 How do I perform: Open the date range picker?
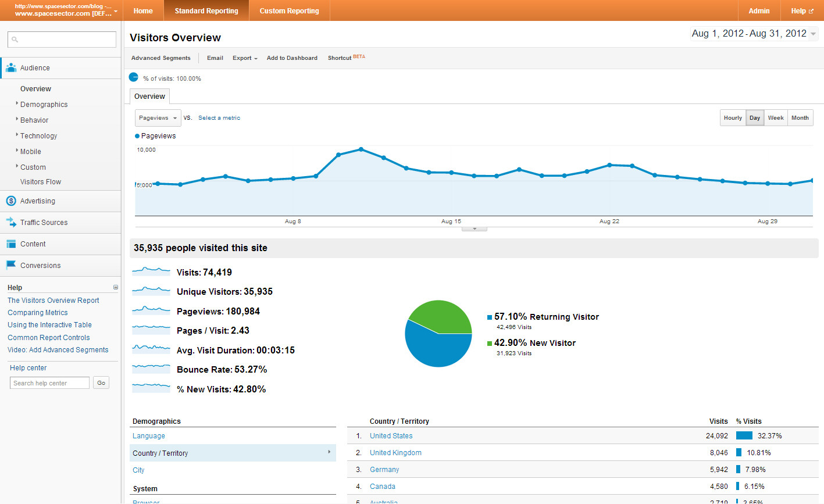tap(753, 34)
